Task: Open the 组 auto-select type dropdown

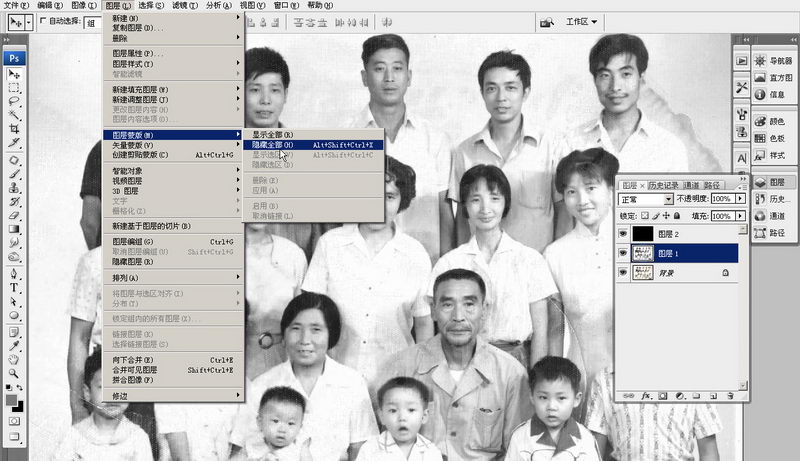Action: point(92,22)
